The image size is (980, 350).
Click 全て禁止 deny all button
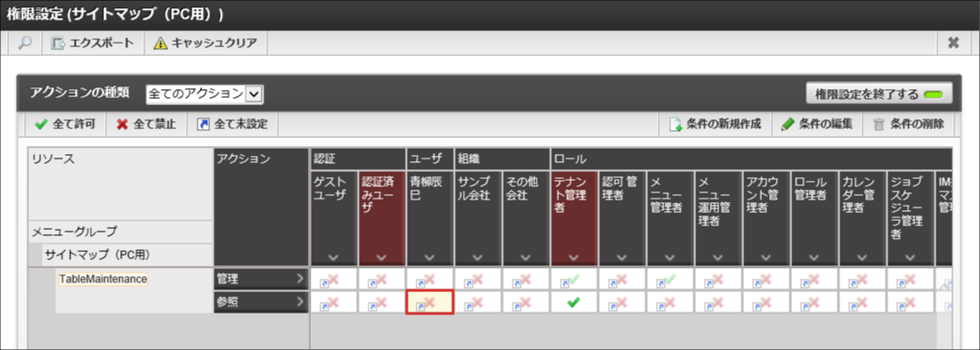click(146, 124)
